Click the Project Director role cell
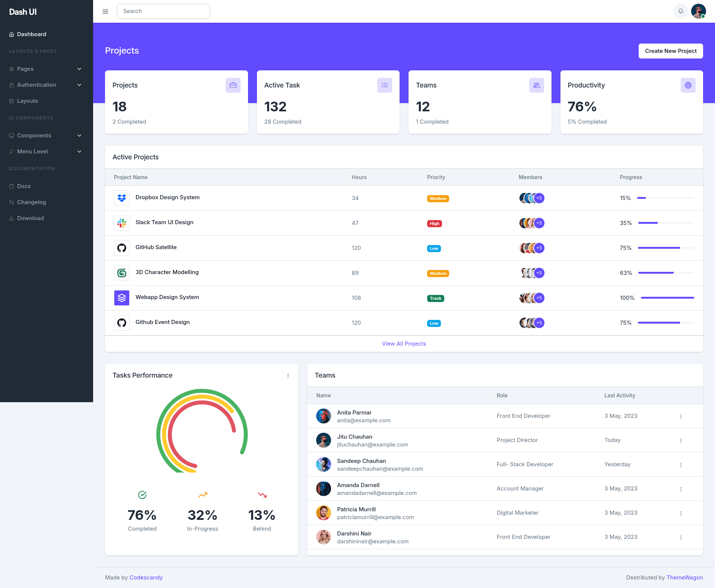715x588 pixels. coord(517,440)
